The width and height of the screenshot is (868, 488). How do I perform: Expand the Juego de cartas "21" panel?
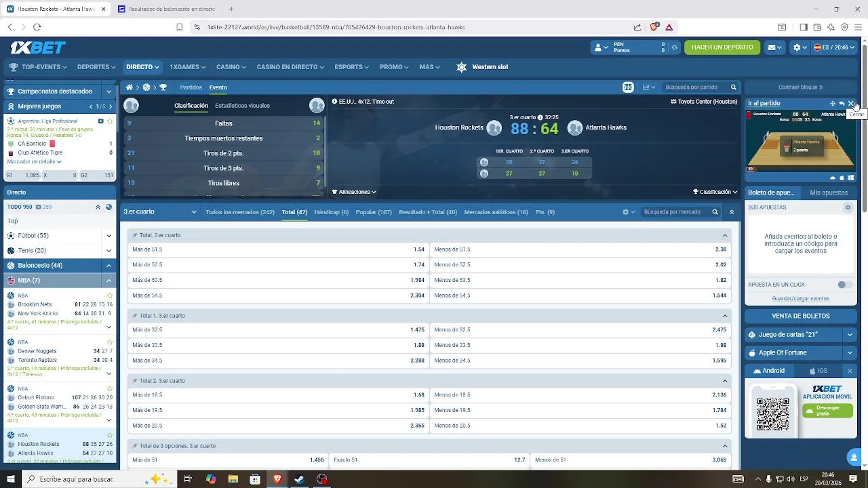tap(850, 335)
